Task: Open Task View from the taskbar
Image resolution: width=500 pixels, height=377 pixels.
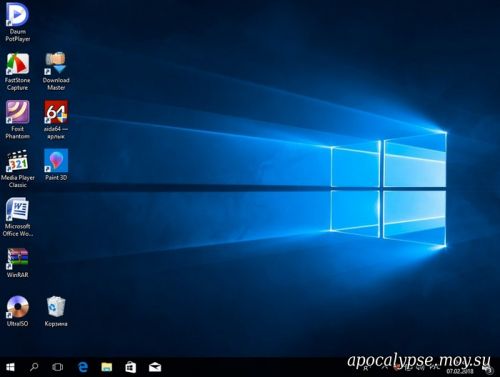Action: tap(58, 367)
